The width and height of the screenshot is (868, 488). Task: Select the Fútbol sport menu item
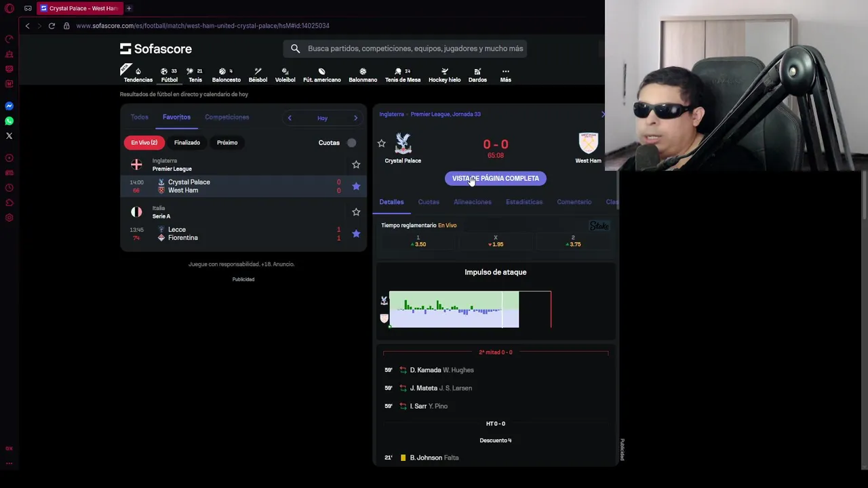pos(169,75)
